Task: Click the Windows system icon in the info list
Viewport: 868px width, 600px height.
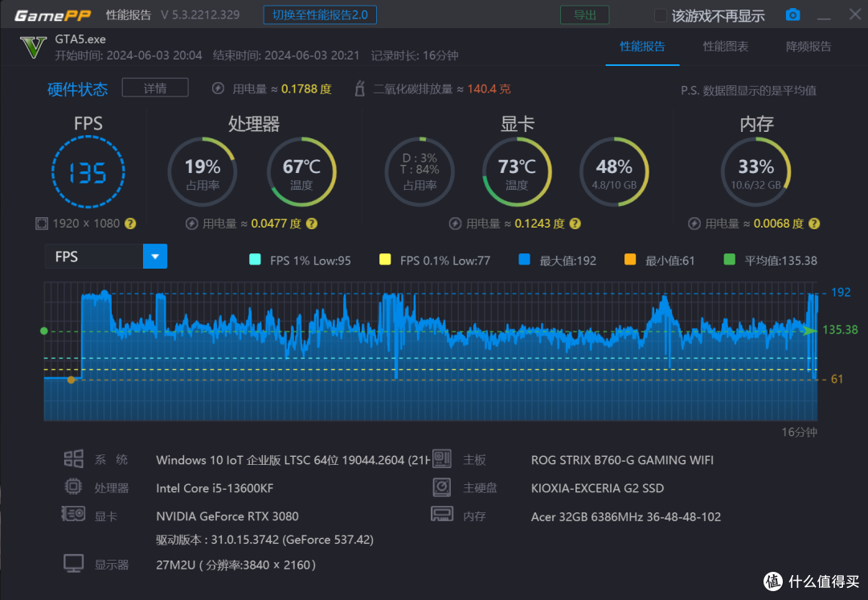Action: tap(74, 459)
